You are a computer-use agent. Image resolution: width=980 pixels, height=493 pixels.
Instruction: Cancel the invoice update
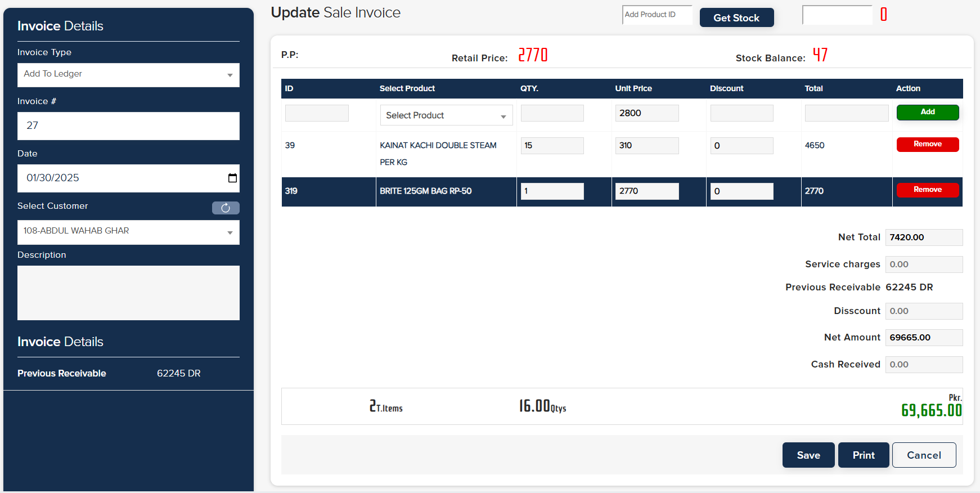[924, 455]
